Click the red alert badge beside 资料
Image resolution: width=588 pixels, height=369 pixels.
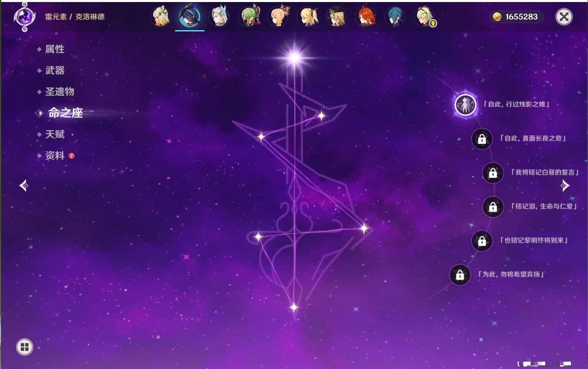coord(72,155)
